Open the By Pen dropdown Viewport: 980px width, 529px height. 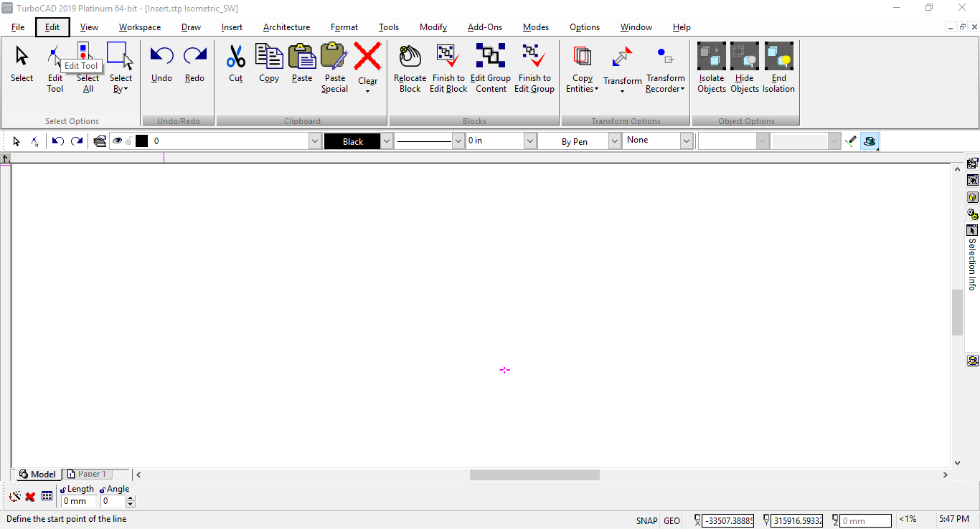(x=614, y=141)
